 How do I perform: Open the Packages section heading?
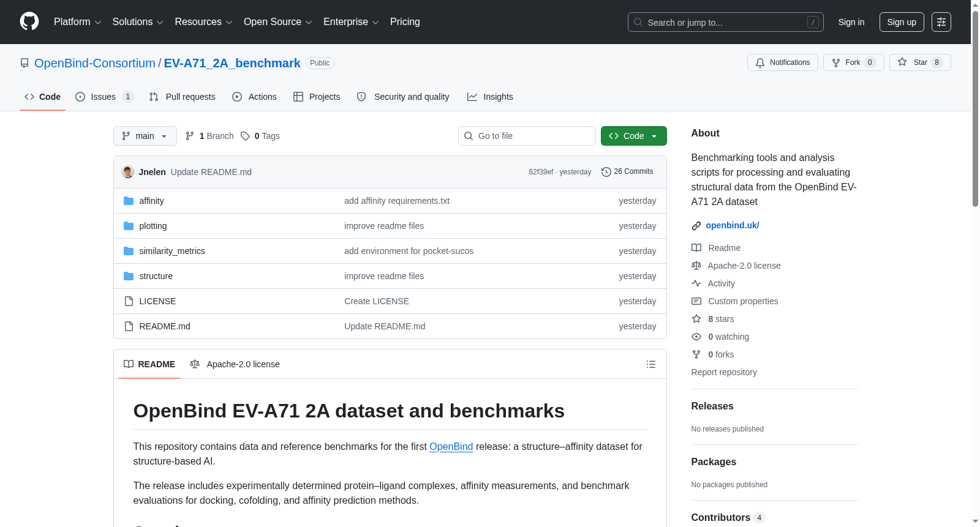click(714, 462)
